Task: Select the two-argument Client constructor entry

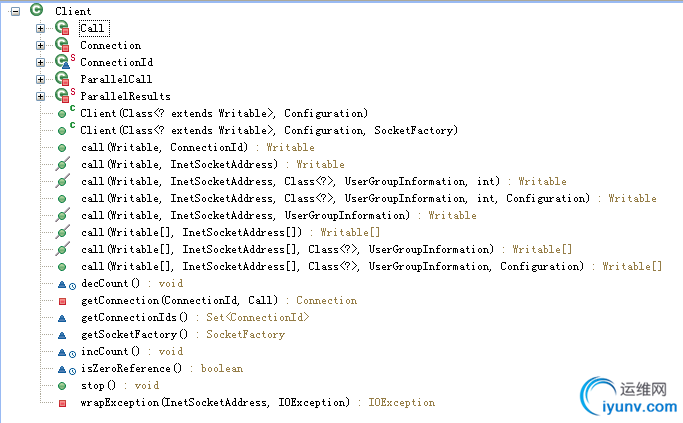Action: click(224, 113)
